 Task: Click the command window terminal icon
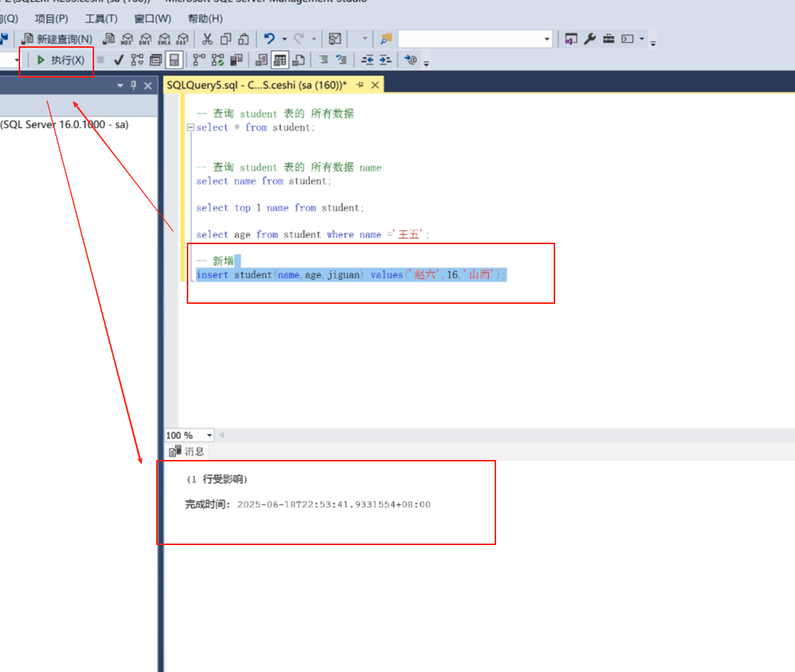(628, 39)
